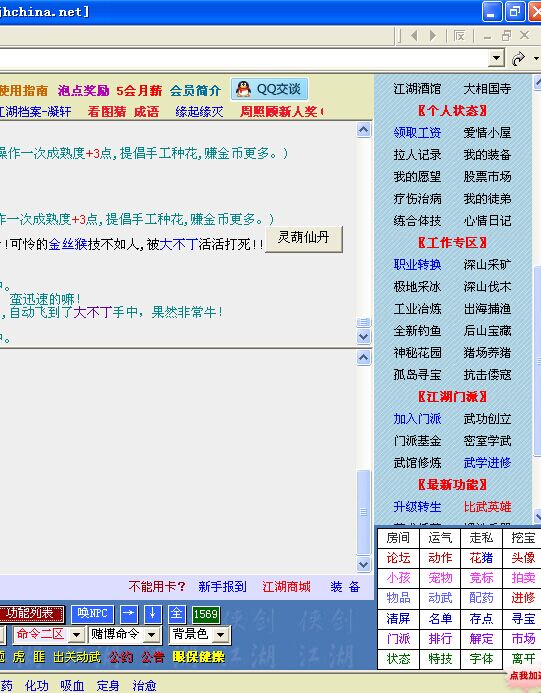Open the 领取工资 link in sidebar
Viewport: 541px width, 693px height.
(x=417, y=133)
